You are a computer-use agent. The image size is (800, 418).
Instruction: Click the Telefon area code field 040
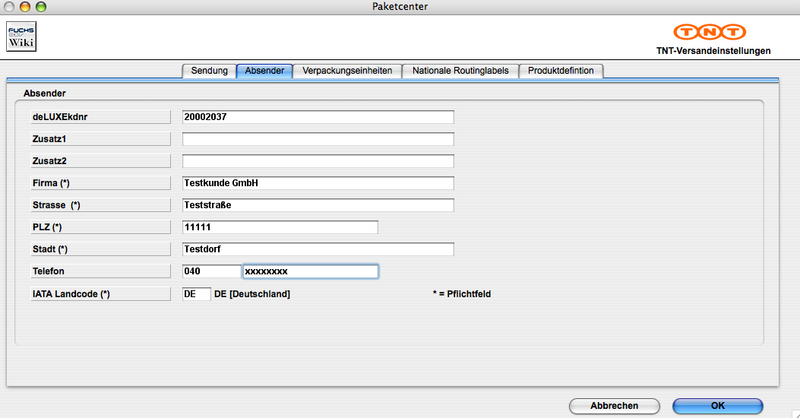211,271
